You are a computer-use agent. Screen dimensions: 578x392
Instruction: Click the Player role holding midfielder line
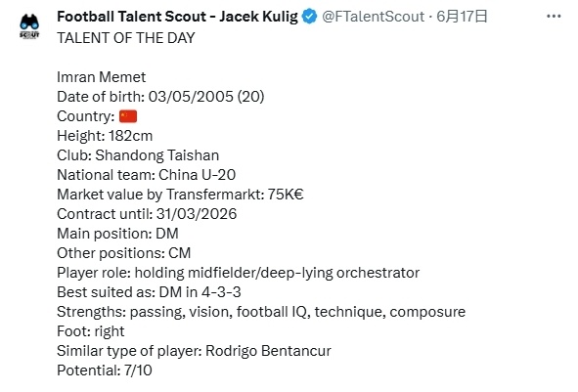[238, 273]
